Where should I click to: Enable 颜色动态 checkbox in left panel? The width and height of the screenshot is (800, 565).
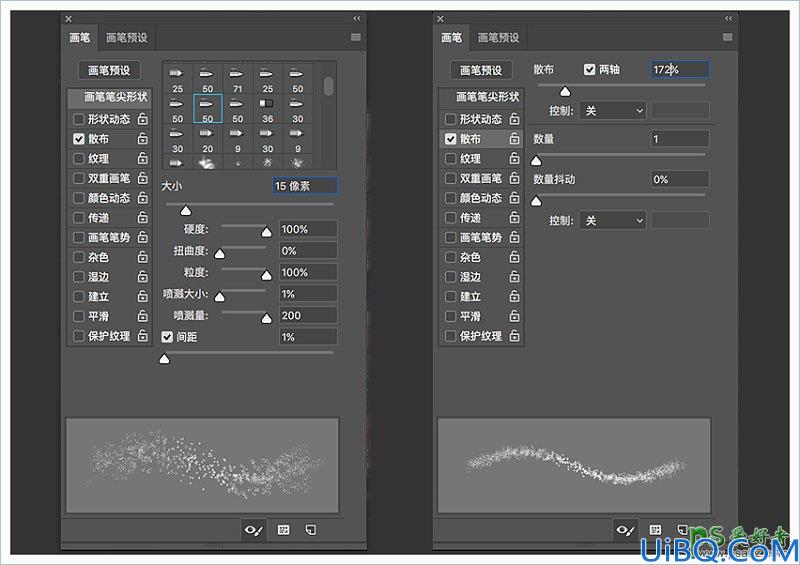[x=79, y=198]
